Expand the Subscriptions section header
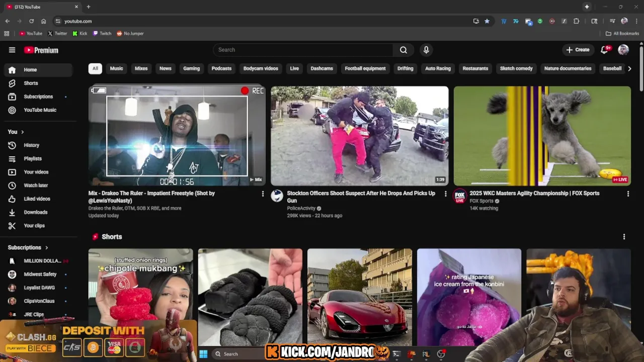The image size is (644, 362). (28, 247)
